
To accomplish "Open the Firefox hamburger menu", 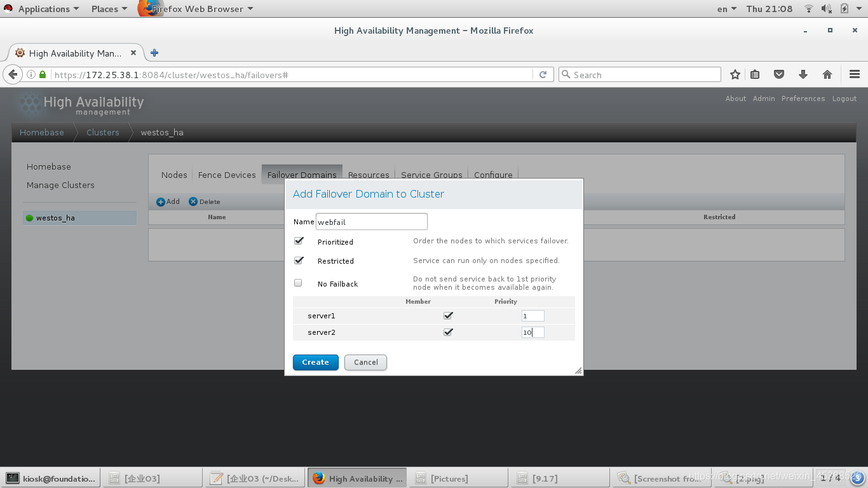I will click(855, 74).
